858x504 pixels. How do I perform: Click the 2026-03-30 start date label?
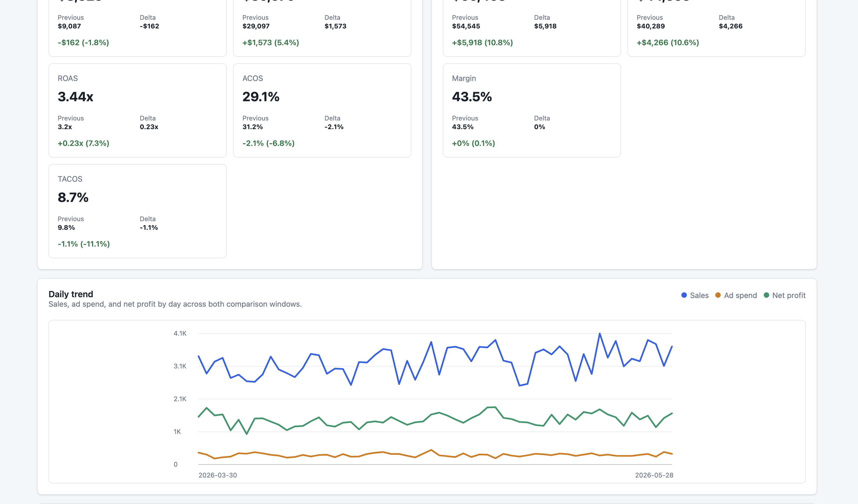[x=218, y=475]
